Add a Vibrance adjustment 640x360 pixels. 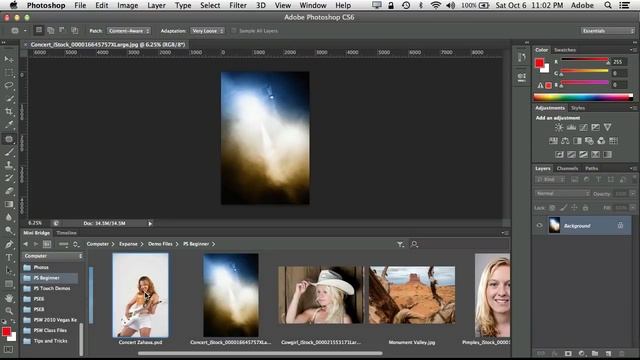point(607,127)
